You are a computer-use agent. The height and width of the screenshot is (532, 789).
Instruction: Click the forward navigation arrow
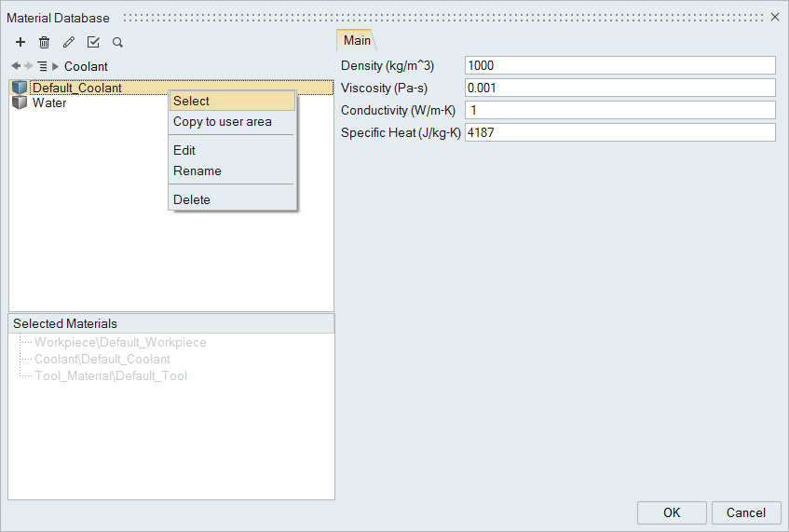pos(29,66)
